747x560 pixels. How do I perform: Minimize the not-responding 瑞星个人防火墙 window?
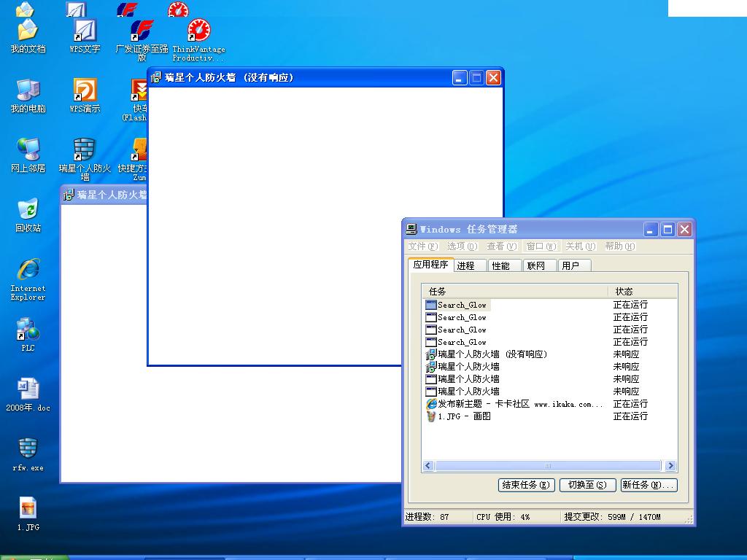460,78
